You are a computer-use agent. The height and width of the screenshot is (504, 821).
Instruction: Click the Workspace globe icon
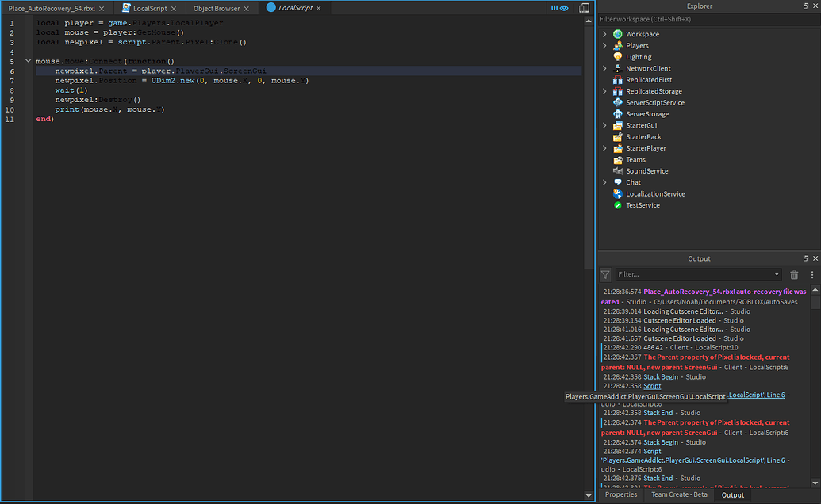click(x=618, y=34)
